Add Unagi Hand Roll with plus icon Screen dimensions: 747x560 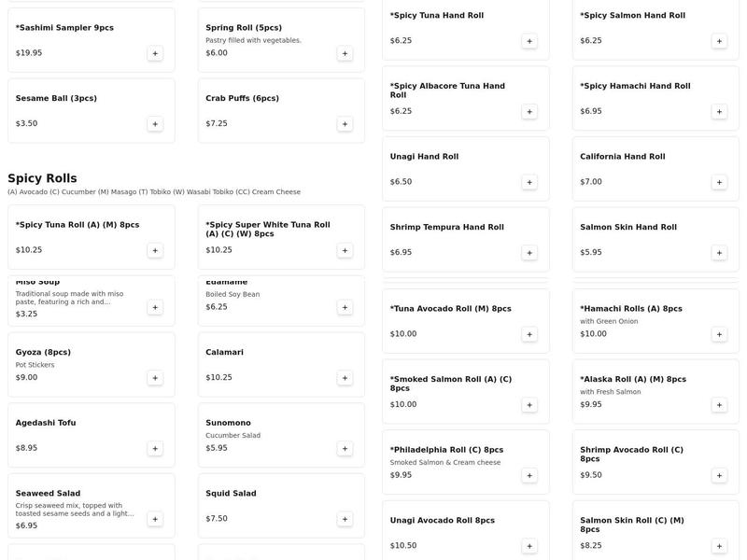pyautogui.click(x=529, y=182)
